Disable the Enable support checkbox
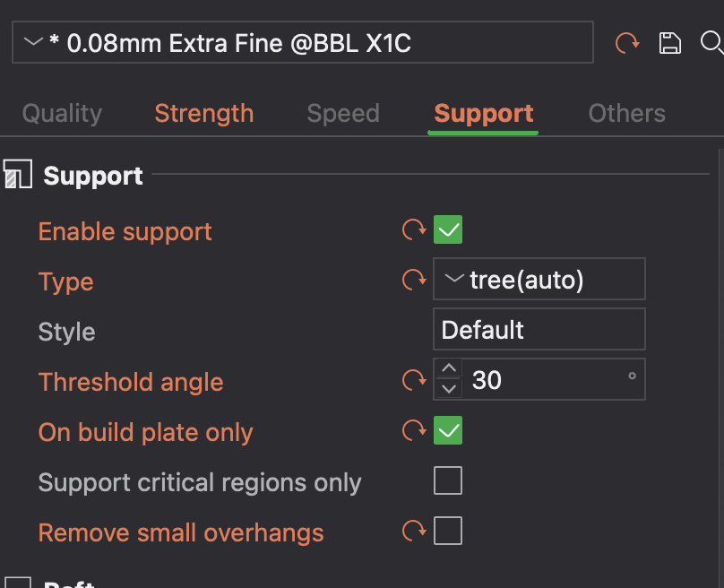This screenshot has height=588, width=724. [x=447, y=229]
